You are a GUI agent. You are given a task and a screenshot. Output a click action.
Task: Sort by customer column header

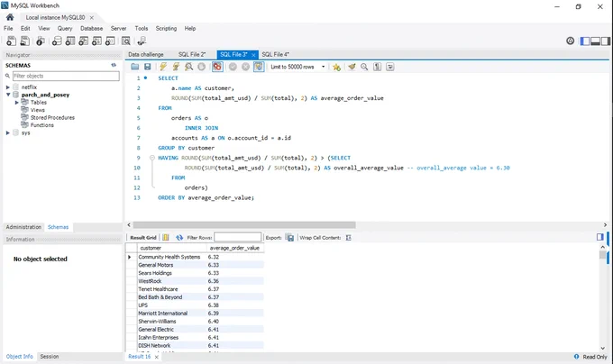coord(171,248)
